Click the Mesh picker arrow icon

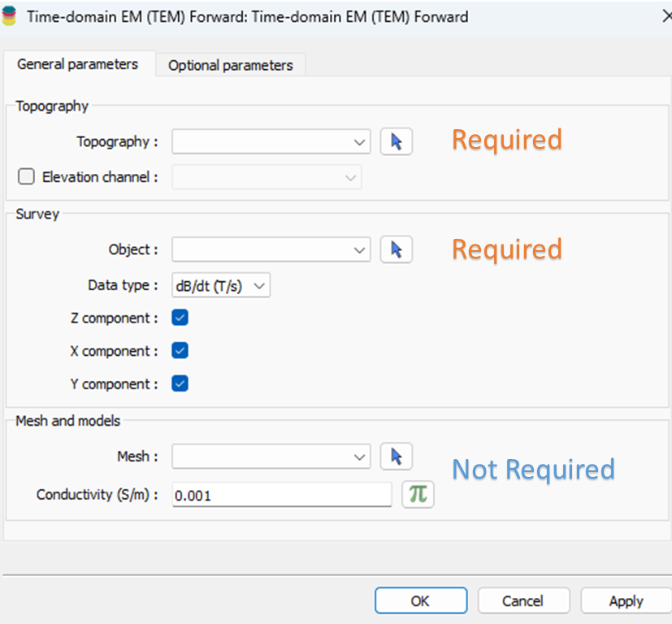tap(396, 457)
